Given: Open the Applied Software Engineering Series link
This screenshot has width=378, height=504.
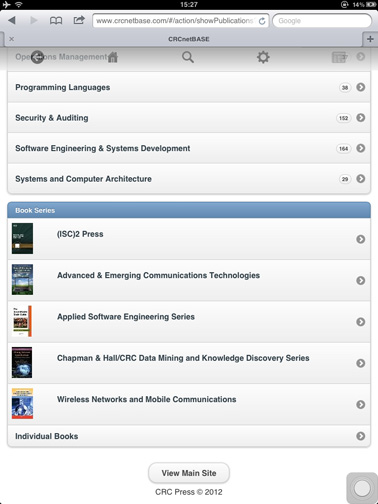Looking at the screenshot, I should [x=126, y=317].
